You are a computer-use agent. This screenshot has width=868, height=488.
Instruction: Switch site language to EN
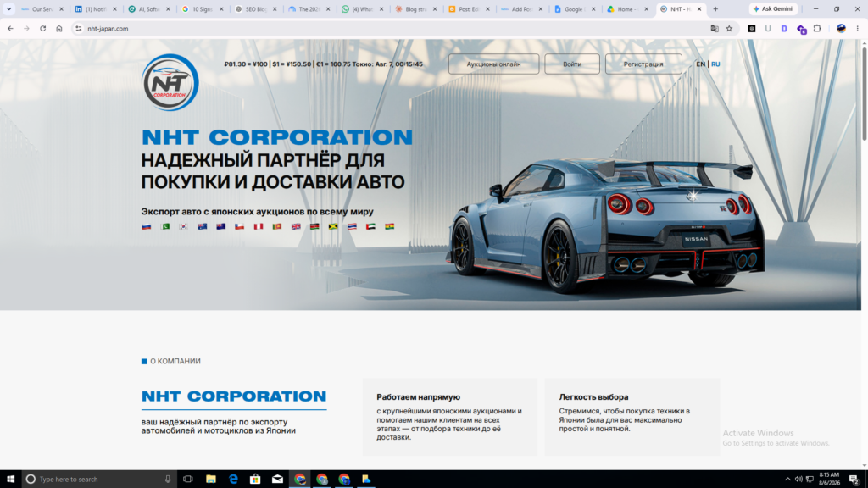[x=701, y=64]
